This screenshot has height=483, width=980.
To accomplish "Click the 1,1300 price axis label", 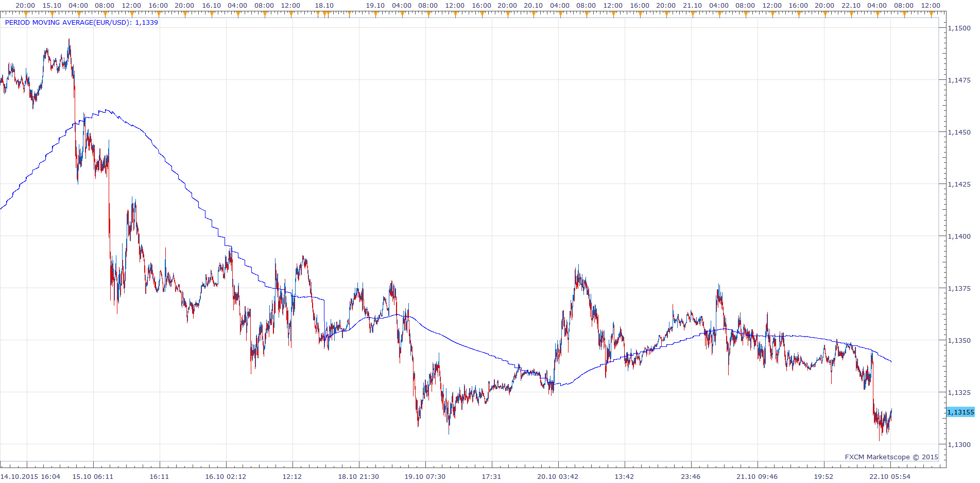I will point(959,444).
